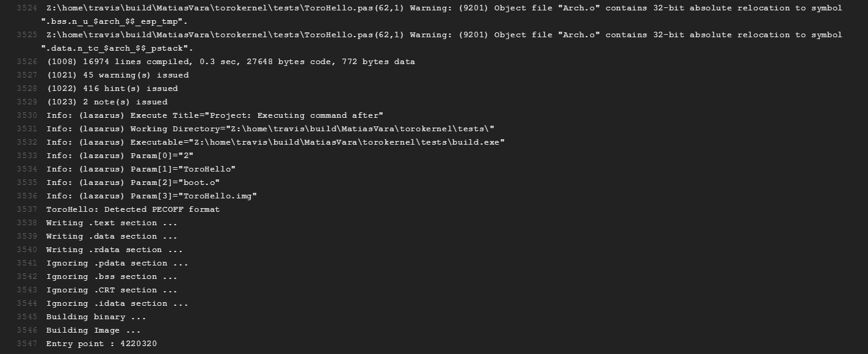
Task: Highlight line number 3545
Action: (26, 317)
